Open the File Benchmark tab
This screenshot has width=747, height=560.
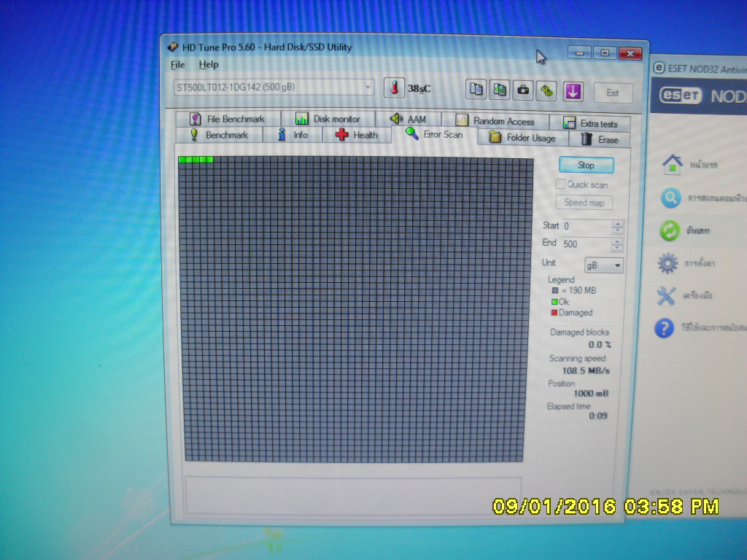(228, 119)
